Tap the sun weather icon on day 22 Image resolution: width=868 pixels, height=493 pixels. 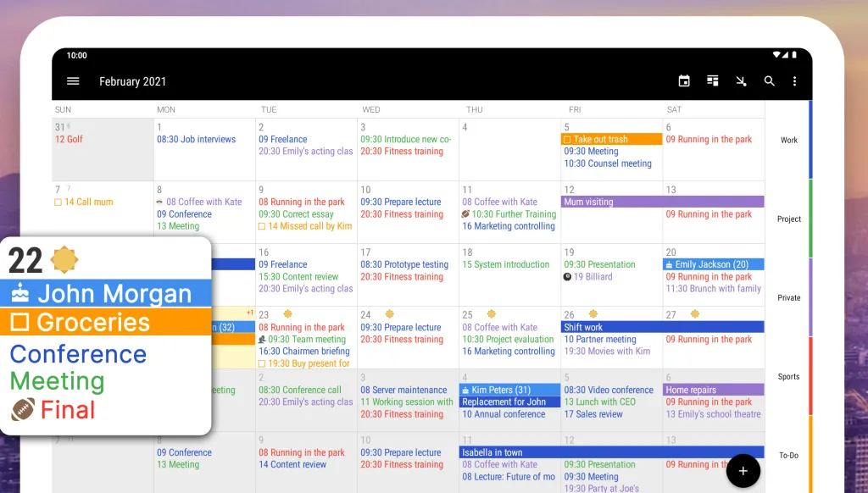coord(64,259)
